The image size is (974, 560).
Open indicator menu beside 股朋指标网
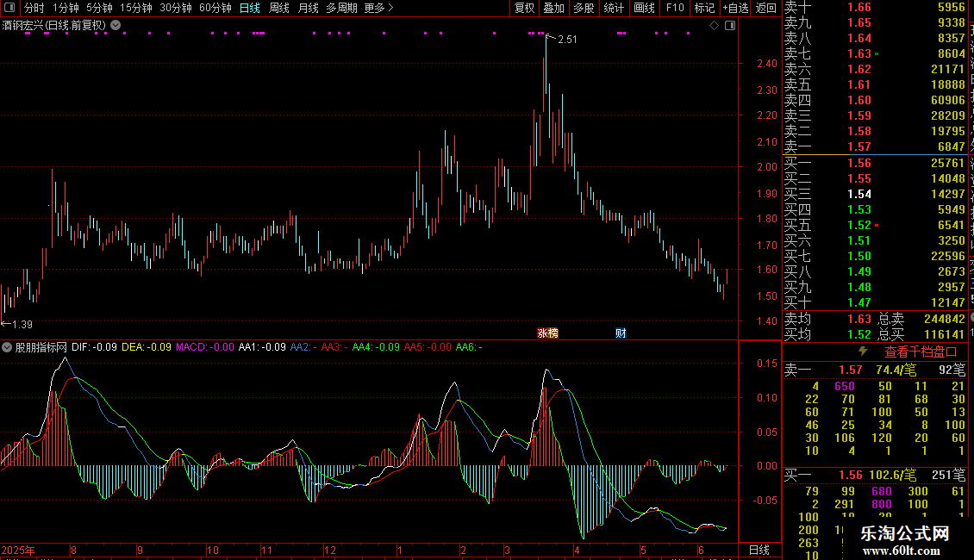click(7, 347)
